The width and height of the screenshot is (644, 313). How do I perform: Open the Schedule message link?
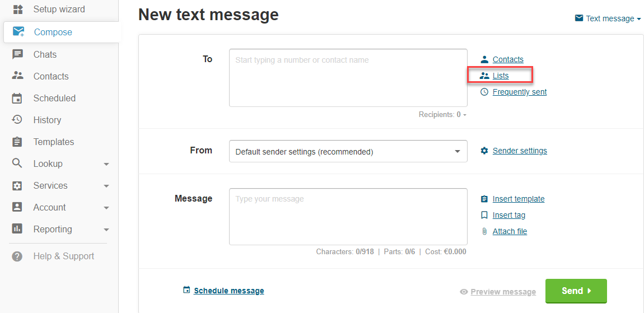click(228, 291)
